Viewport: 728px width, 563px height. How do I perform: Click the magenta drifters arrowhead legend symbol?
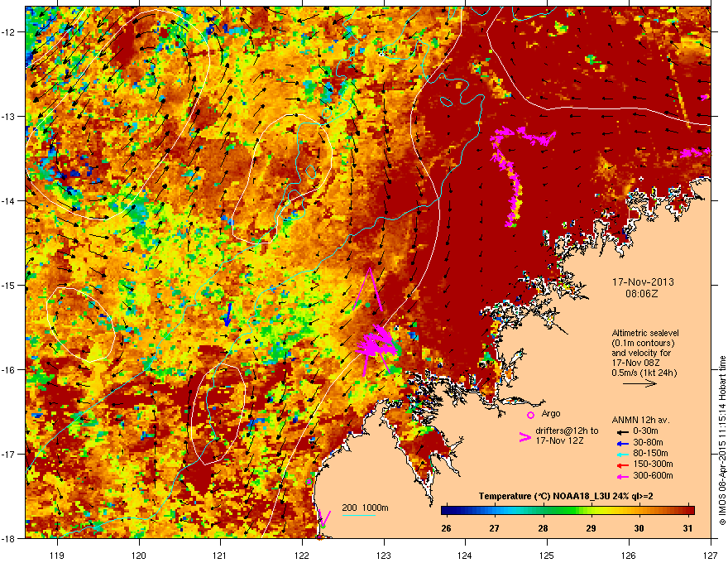coord(524,437)
